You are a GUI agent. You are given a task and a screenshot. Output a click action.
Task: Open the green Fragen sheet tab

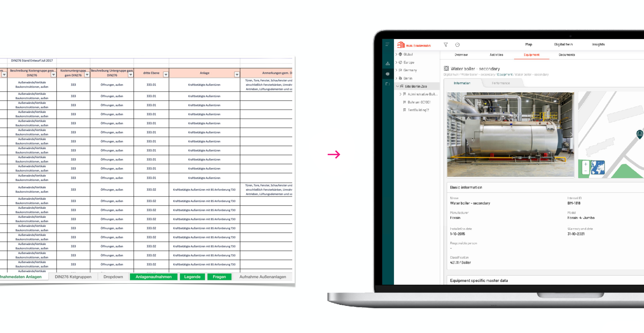(x=219, y=277)
